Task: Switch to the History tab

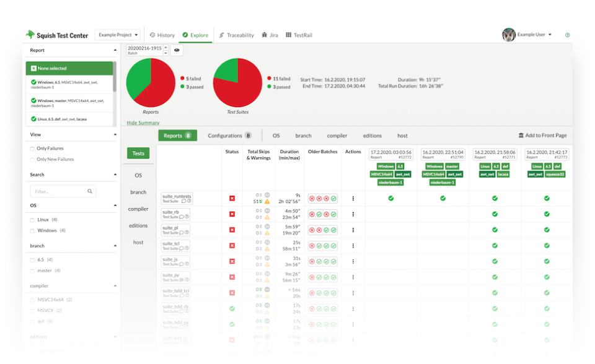Action: click(x=162, y=35)
